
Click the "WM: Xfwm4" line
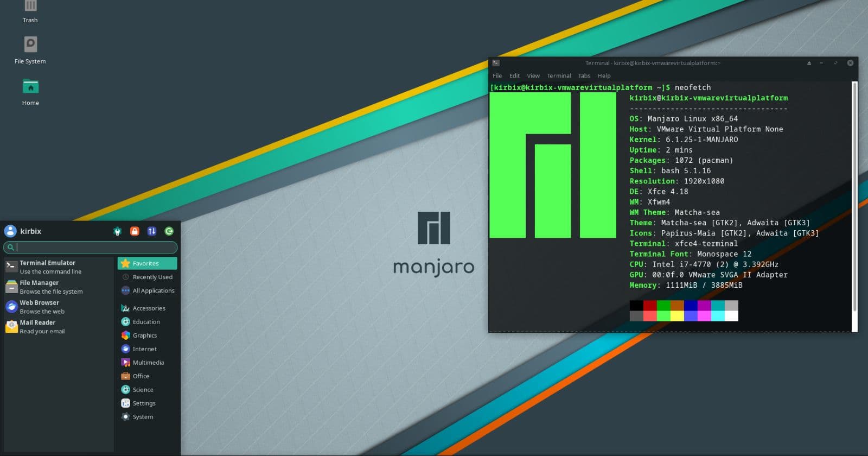[650, 202]
